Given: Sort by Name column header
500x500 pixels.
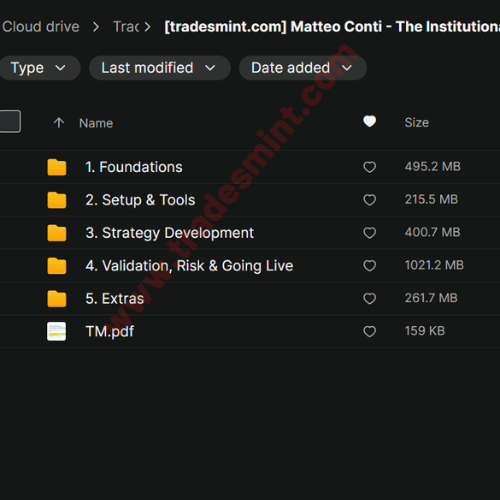Looking at the screenshot, I should 96,123.
